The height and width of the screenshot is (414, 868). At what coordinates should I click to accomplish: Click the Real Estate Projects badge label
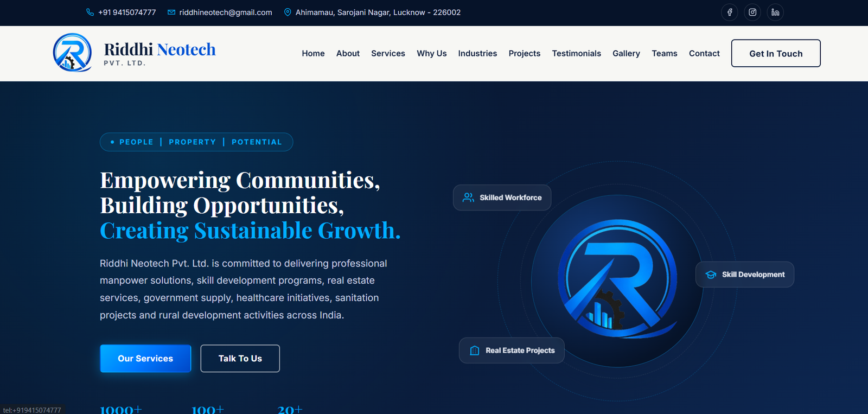(520, 351)
